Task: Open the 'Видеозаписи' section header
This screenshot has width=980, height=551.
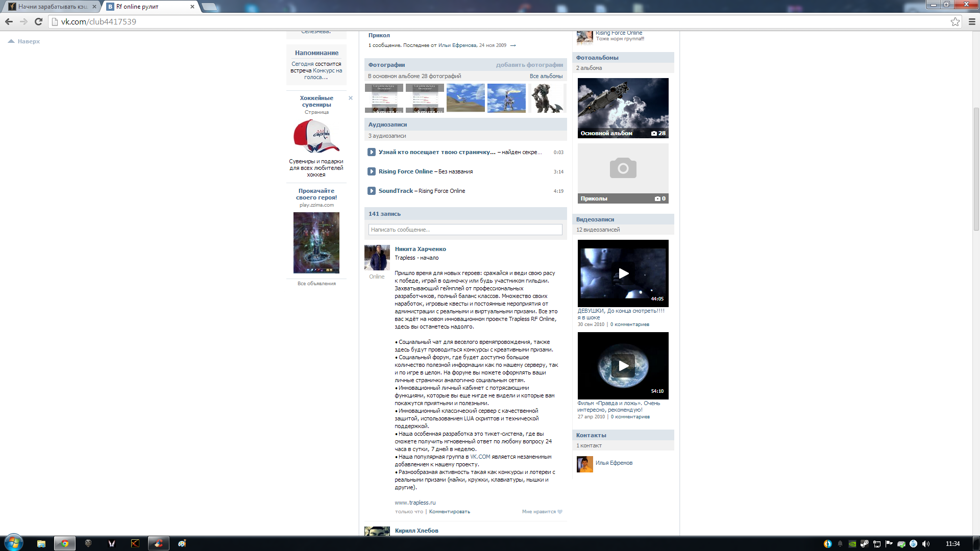Action: [x=595, y=219]
